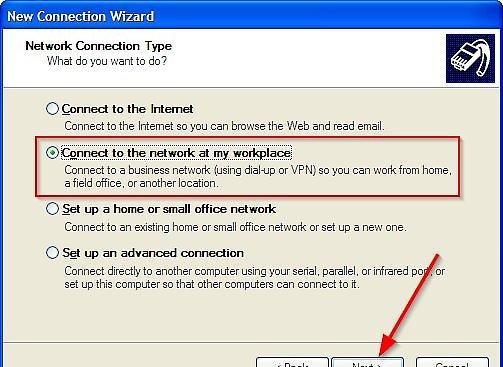This screenshot has width=503, height=367.
Task: Click the business network dial-up or VPN description
Action: [x=258, y=177]
